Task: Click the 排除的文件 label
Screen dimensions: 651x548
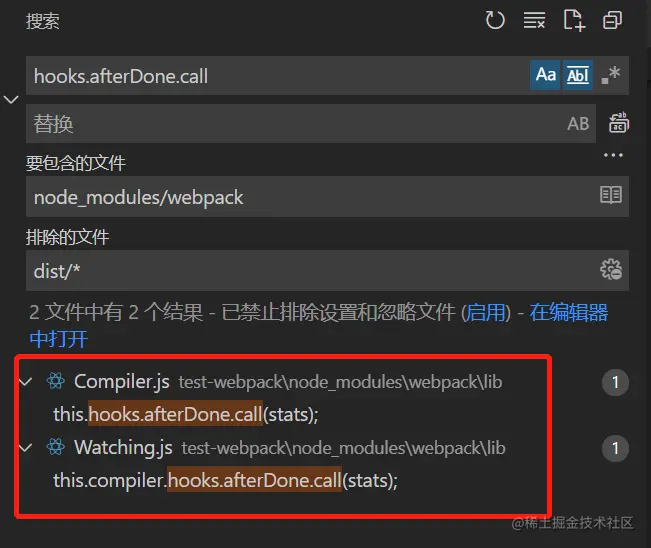Action: point(67,237)
